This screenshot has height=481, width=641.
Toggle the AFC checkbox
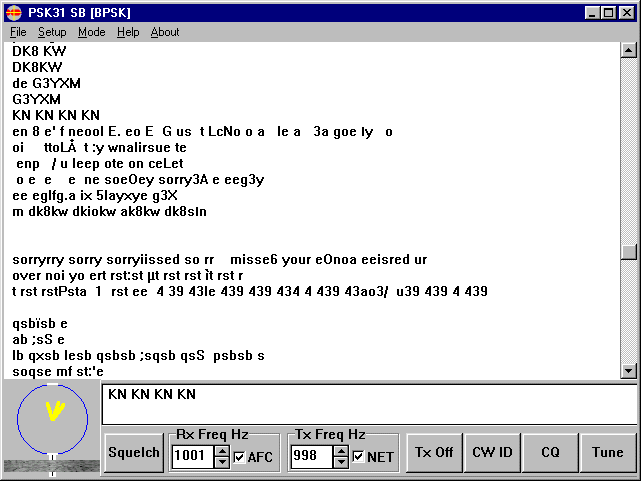pos(239,457)
